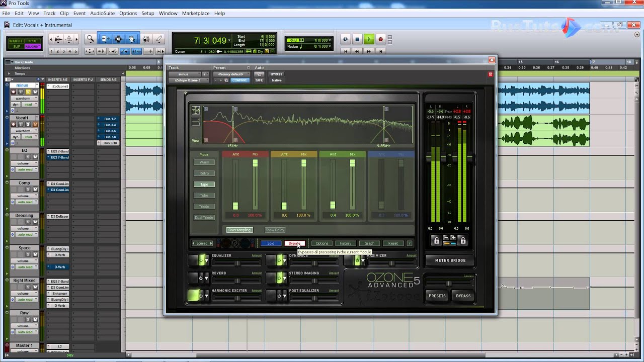Click the Go to End transport button

coord(380,51)
